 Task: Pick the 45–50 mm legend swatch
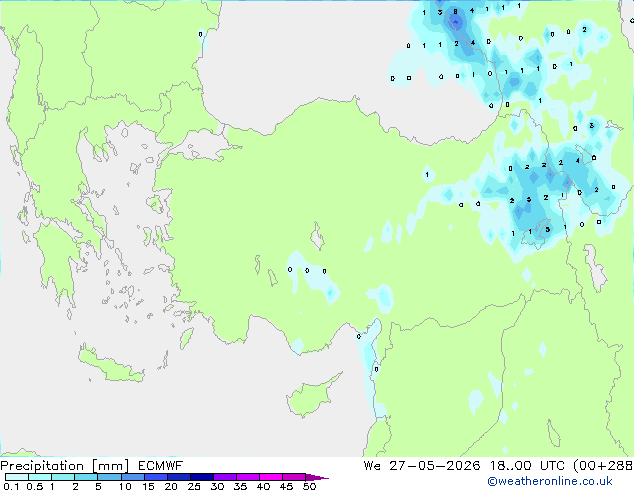tap(294, 477)
